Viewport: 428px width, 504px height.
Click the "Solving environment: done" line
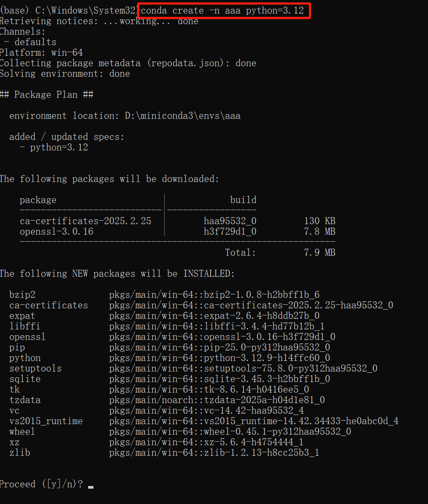[65, 74]
